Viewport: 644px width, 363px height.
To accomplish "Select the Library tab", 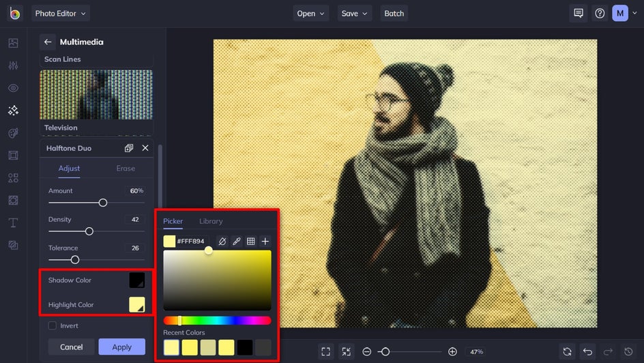I will pos(211,221).
